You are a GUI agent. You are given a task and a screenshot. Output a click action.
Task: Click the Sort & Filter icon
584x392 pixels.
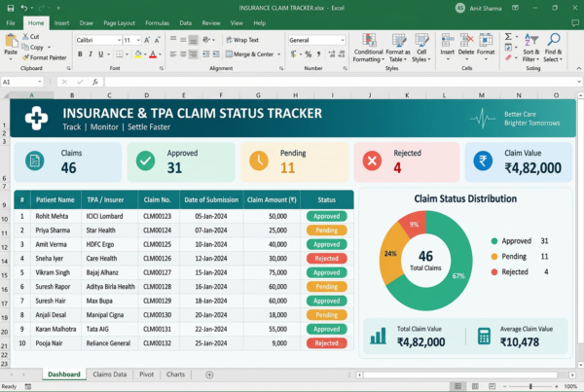pyautogui.click(x=531, y=40)
